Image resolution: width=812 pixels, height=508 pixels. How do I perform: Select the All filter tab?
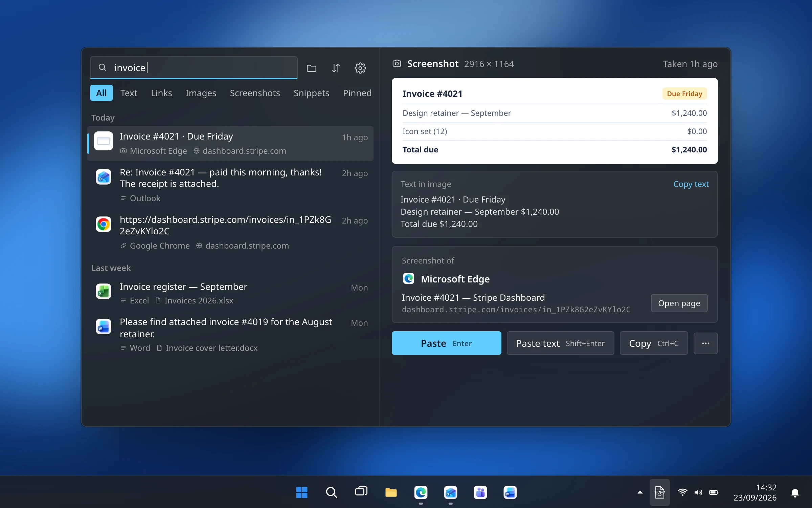click(101, 93)
